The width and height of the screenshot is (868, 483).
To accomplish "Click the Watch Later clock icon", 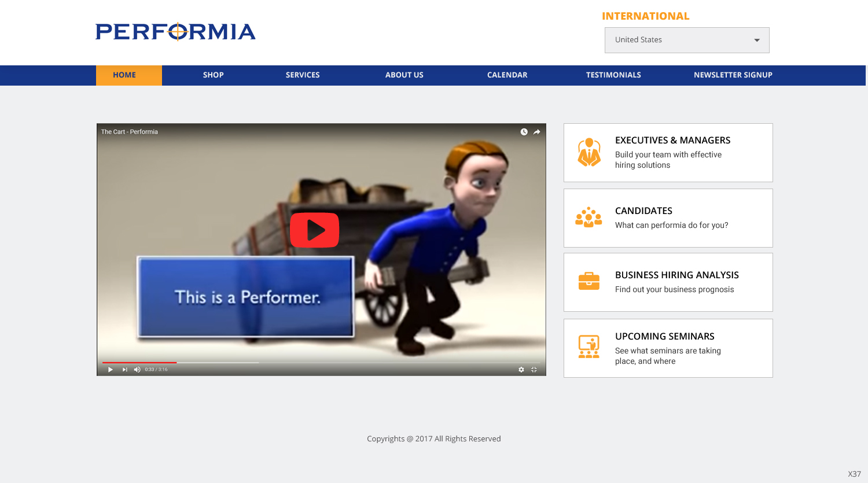I will pos(524,132).
